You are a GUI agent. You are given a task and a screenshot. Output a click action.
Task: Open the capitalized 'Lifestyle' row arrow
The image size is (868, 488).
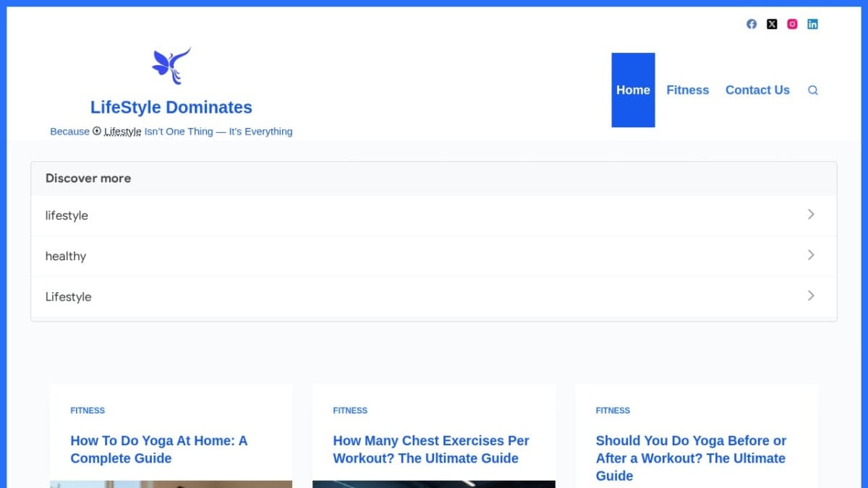pos(811,296)
